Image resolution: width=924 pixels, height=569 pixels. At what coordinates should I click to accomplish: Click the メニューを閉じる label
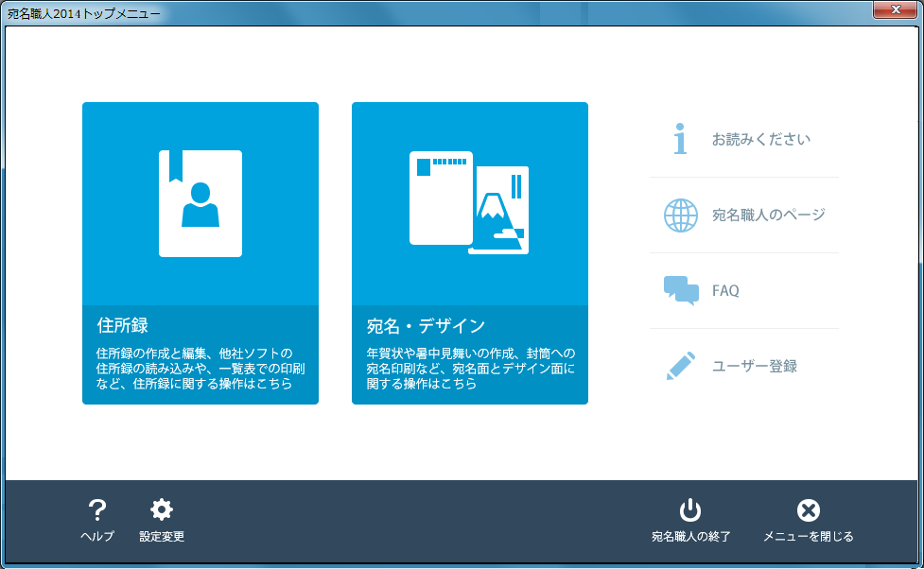coord(809,536)
